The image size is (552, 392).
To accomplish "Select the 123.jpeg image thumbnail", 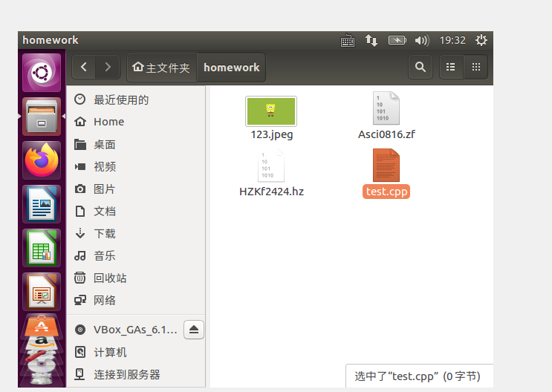I will [x=271, y=111].
